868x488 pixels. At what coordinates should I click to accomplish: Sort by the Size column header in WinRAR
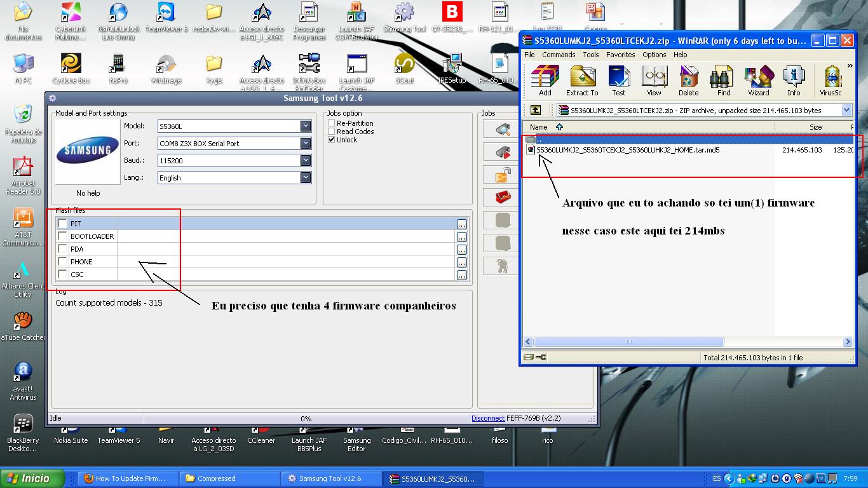(x=799, y=127)
